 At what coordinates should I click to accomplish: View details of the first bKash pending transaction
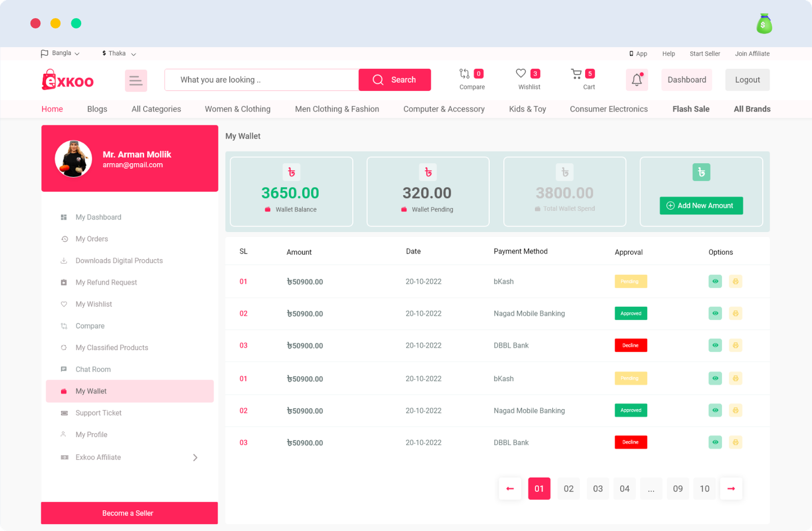(x=715, y=281)
